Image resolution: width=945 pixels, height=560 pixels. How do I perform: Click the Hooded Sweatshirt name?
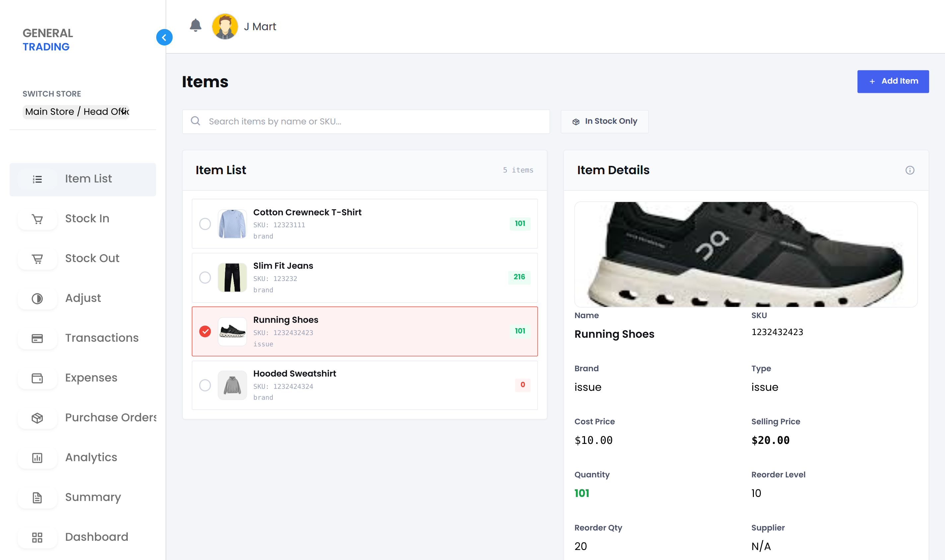pos(295,374)
